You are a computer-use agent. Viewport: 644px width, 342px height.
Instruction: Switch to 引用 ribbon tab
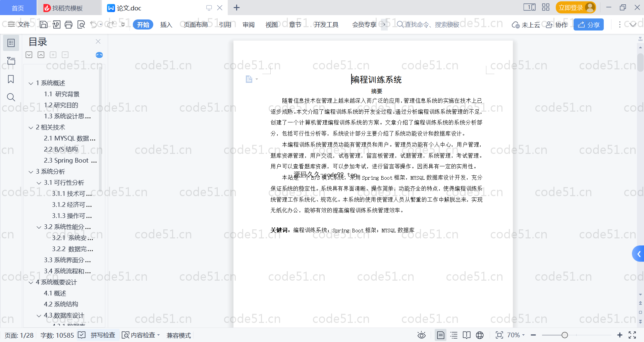pos(225,24)
